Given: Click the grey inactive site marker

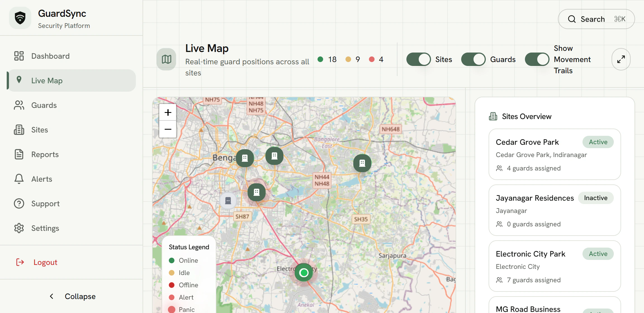Looking at the screenshot, I should (228, 200).
